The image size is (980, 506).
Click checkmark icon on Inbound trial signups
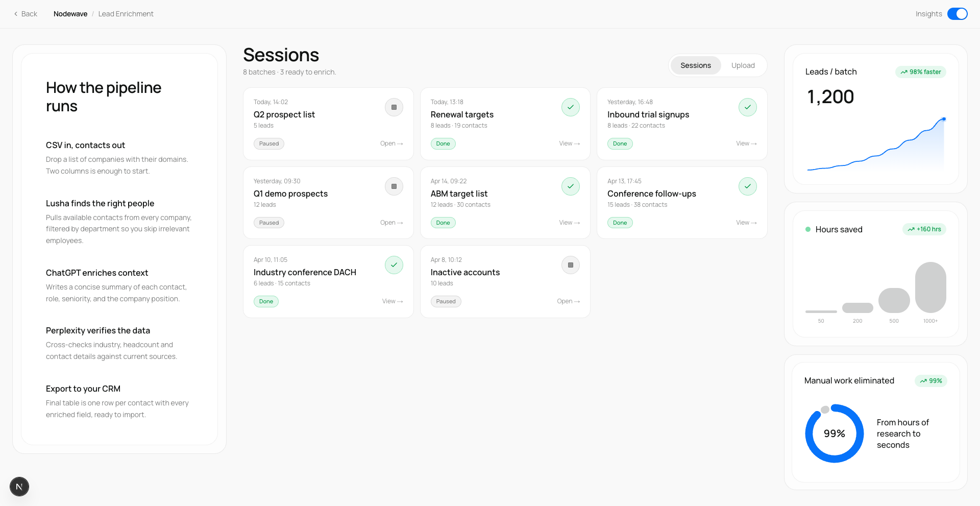pyautogui.click(x=747, y=107)
